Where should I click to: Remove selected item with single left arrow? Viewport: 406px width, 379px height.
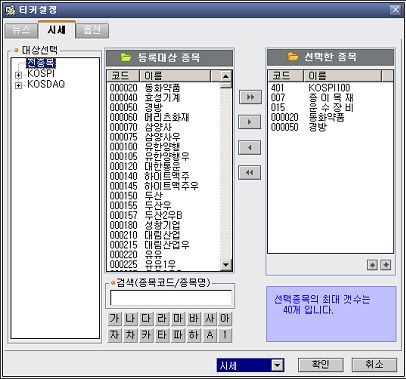249,147
